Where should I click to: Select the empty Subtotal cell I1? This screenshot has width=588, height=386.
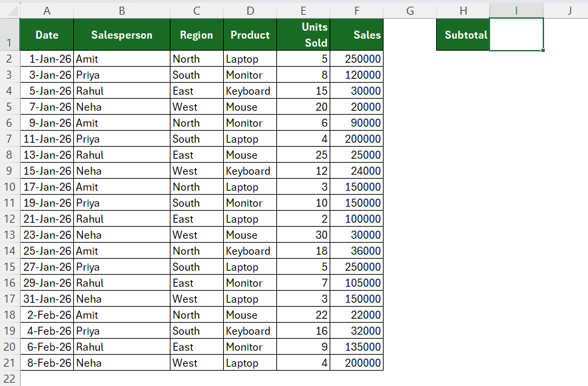[x=516, y=34]
